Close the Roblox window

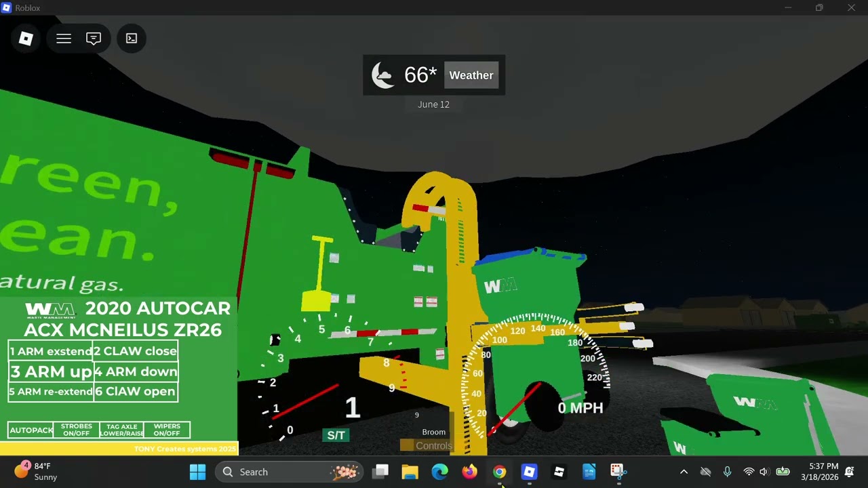click(851, 8)
